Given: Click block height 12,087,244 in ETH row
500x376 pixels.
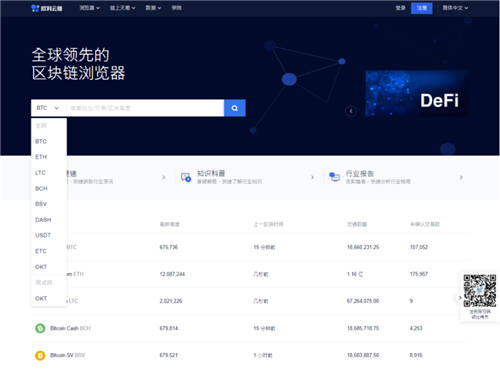Looking at the screenshot, I should click(x=172, y=274).
